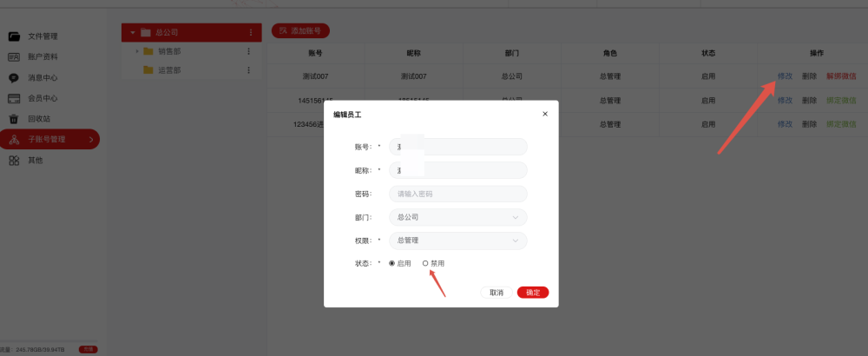Click the 操作 column header
The height and width of the screenshot is (356, 868).
(817, 54)
